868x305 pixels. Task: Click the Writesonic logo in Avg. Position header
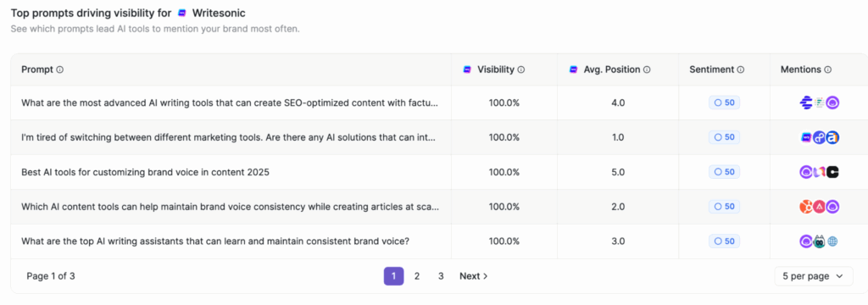pos(574,69)
